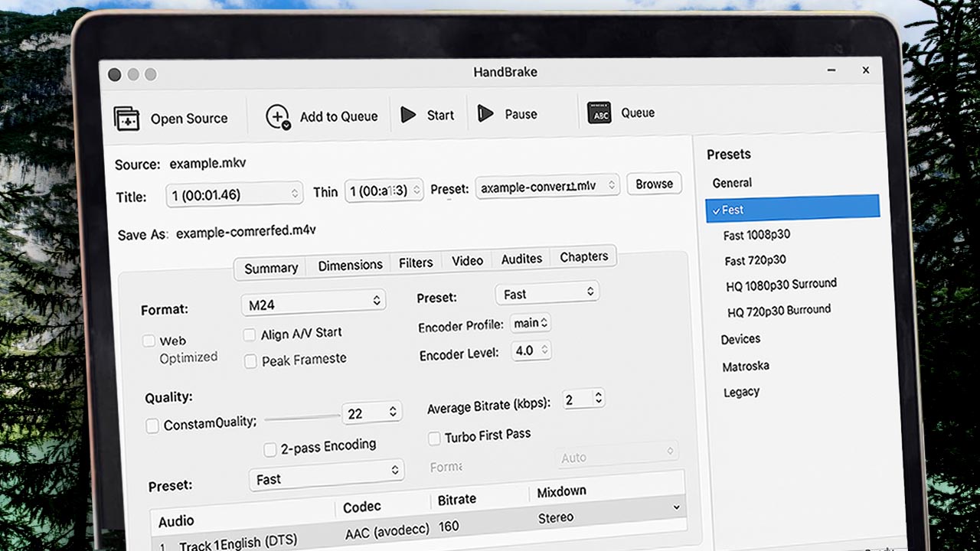Open the Fast preset dropdown above the Audio table

pos(326,476)
